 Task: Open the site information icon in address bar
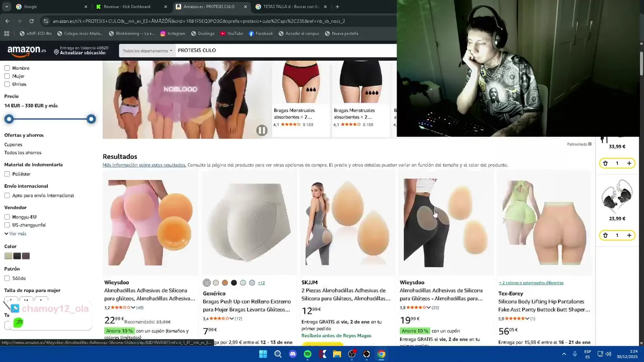click(46, 21)
